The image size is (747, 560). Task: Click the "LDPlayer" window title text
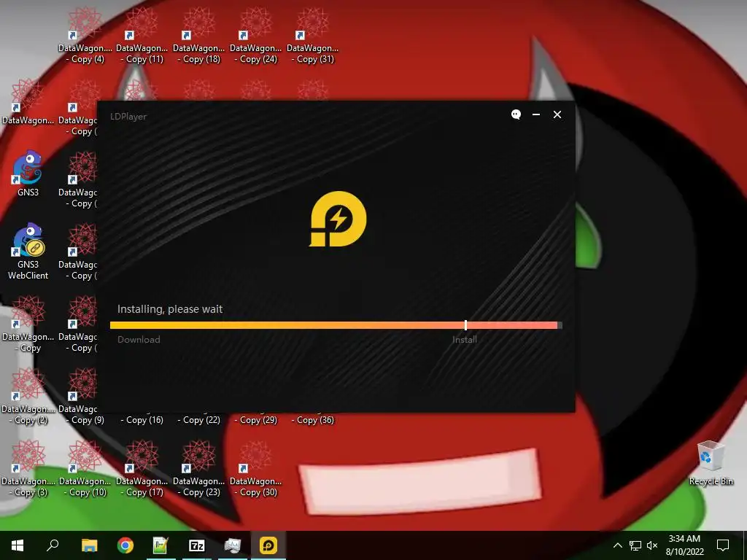128,116
